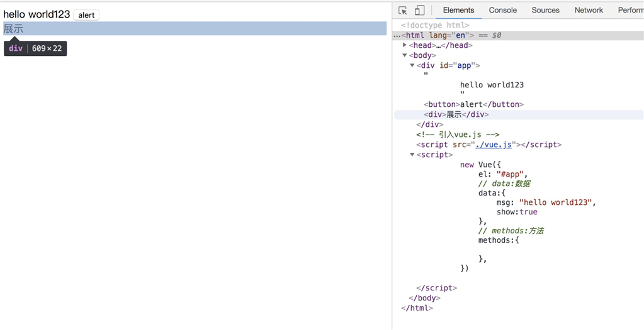Click the closing </body> tag row
Image resolution: width=644 pixels, height=330 pixels.
pyautogui.click(x=425, y=298)
